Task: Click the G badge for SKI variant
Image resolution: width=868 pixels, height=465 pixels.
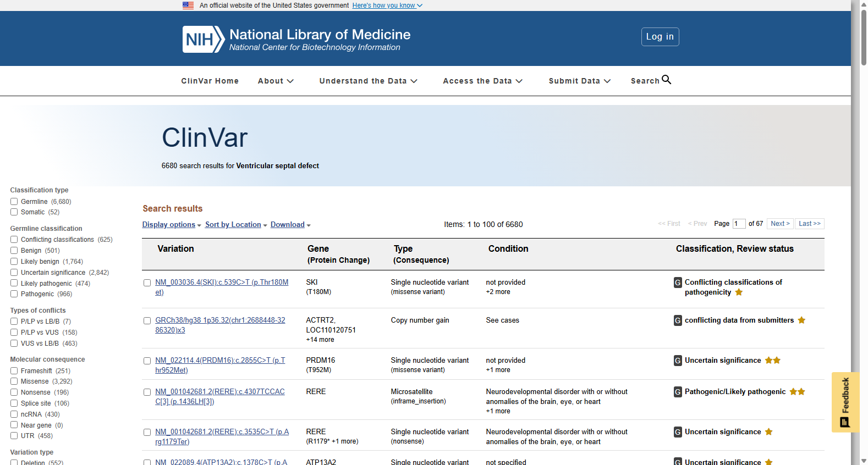Action: [x=678, y=283]
